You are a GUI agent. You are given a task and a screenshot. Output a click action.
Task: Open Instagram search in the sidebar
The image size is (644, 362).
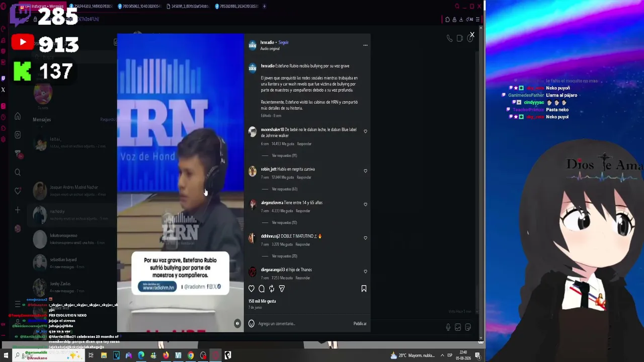(18, 172)
